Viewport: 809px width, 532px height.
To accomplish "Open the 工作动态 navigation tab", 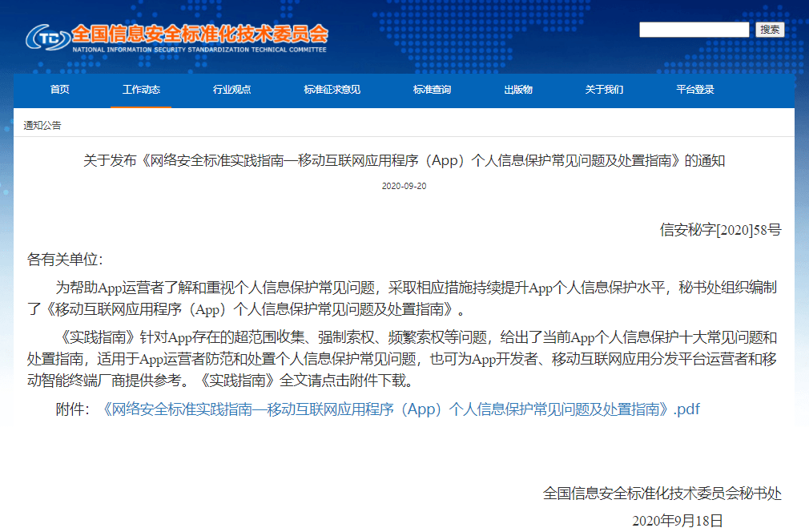I will pyautogui.click(x=141, y=90).
